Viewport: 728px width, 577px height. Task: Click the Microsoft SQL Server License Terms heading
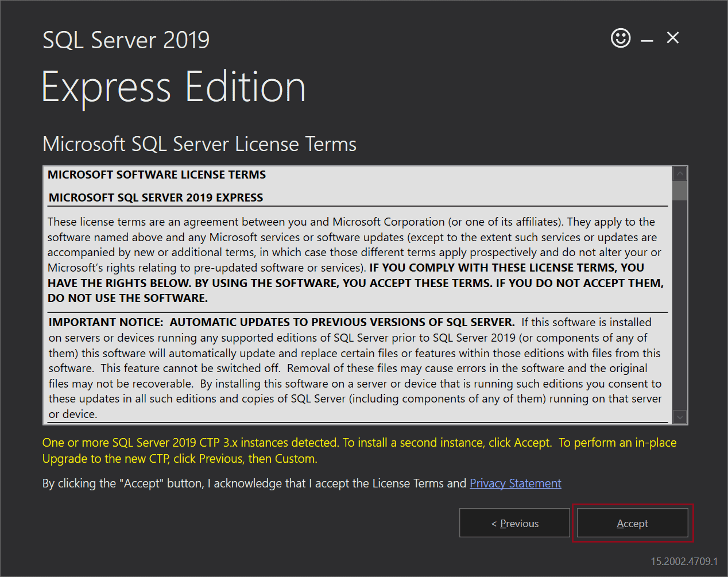(199, 144)
